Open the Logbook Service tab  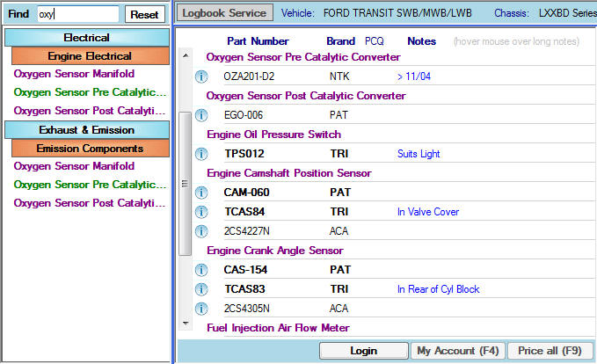[225, 13]
